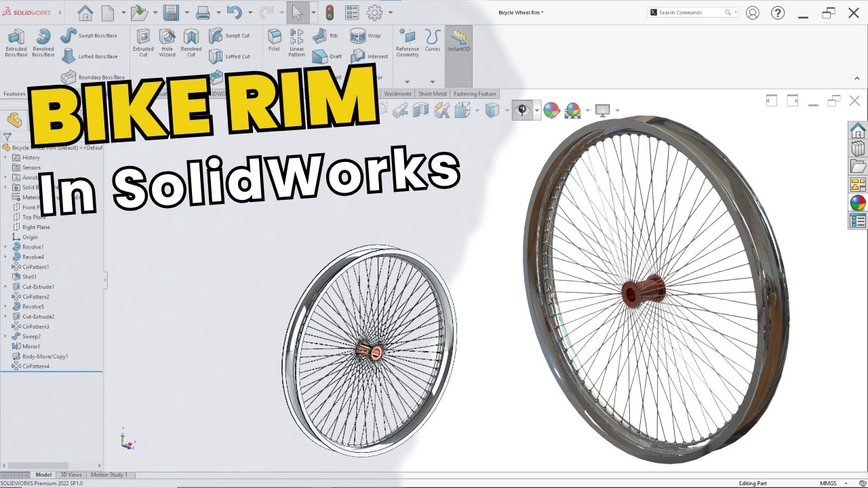Expand the Sweep2 feature node

pyautogui.click(x=6, y=336)
